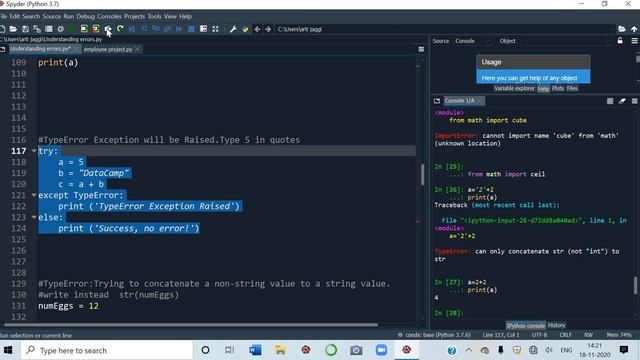Open the Consoles menu
This screenshot has width=640, height=360.
[109, 16]
